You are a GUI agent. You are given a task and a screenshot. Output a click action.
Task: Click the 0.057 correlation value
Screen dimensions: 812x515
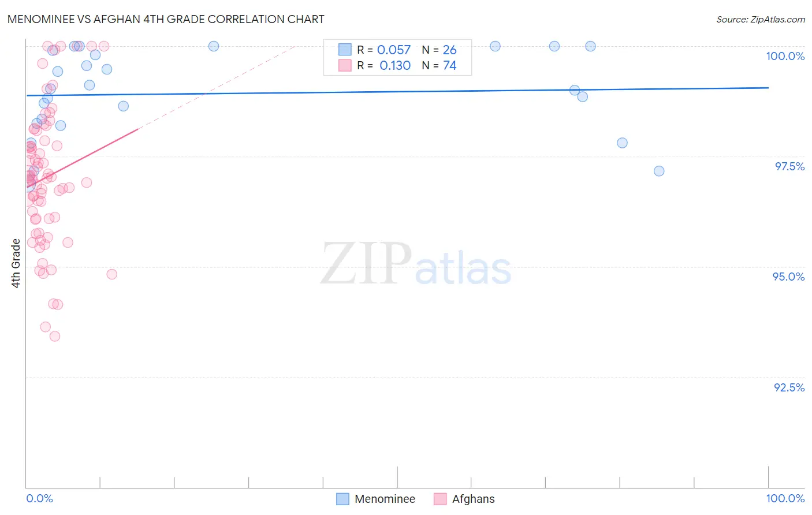pyautogui.click(x=394, y=50)
